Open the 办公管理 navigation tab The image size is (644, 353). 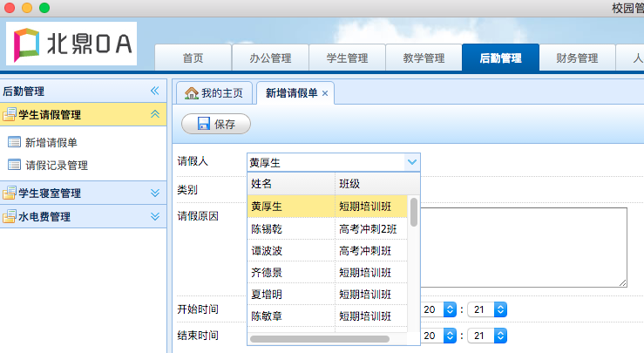coord(269,58)
